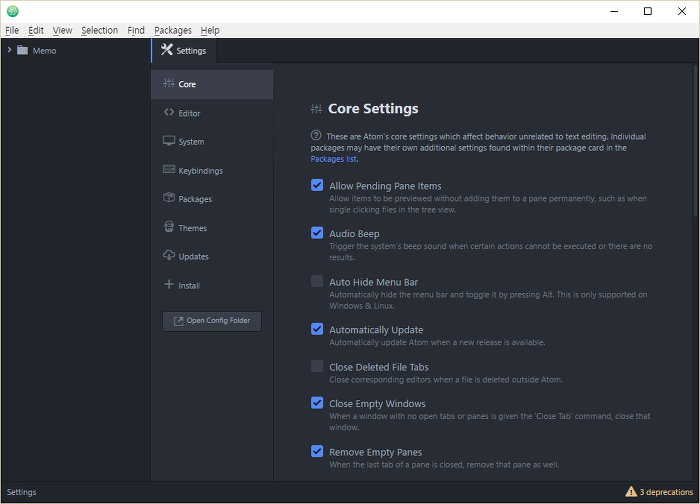
Task: Uncheck Close Empty Windows
Action: tap(317, 403)
